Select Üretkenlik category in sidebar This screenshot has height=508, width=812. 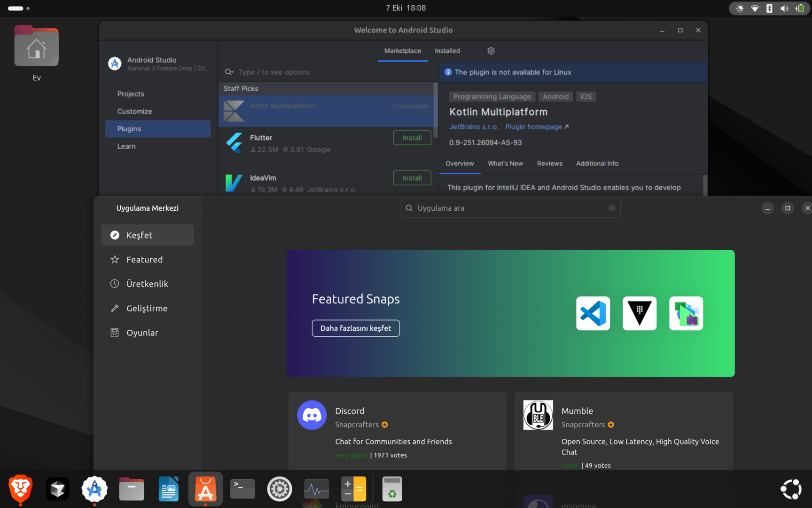point(148,284)
